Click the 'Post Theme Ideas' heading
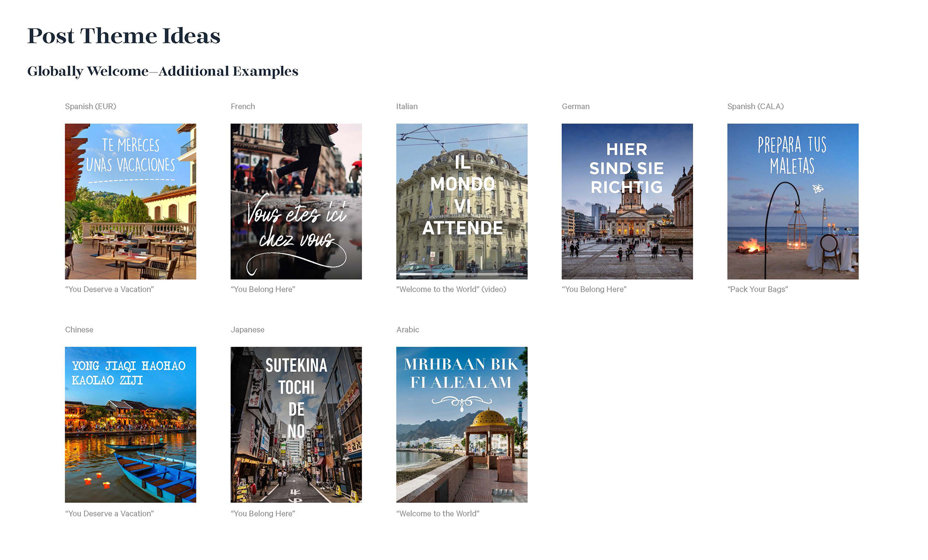Screen dimensions: 928x560 [124, 36]
